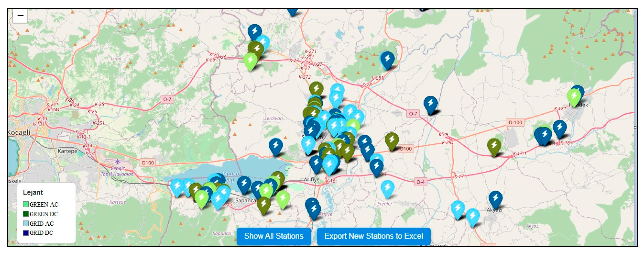Screen dimensions: 644x255
Task: Click the GRID AC legend swatch
Action: pyautogui.click(x=26, y=223)
